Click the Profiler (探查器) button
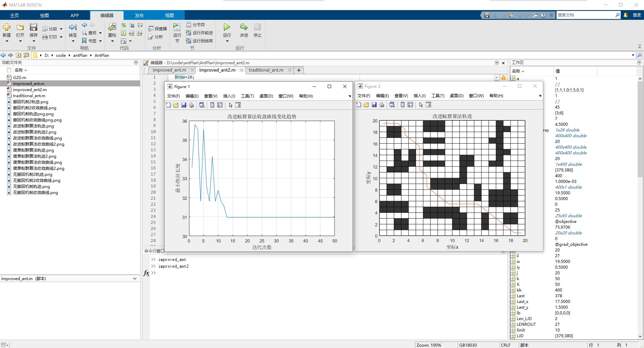 (x=158, y=29)
